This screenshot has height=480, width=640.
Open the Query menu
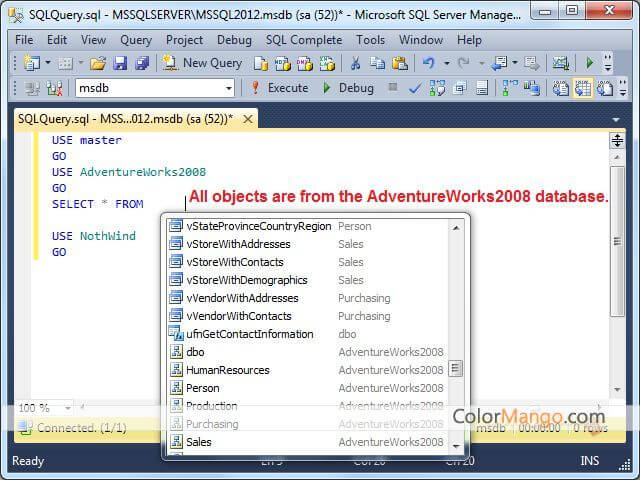(x=135, y=40)
